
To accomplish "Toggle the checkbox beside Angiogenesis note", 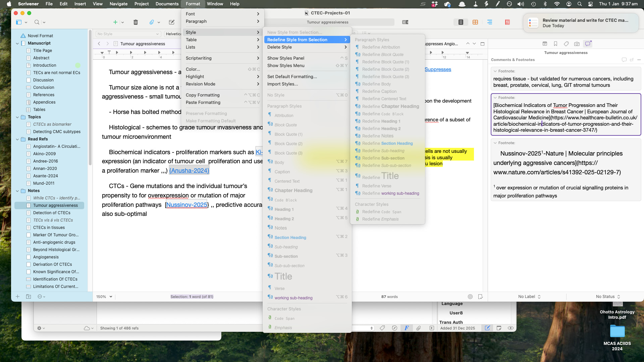I will (29, 257).
